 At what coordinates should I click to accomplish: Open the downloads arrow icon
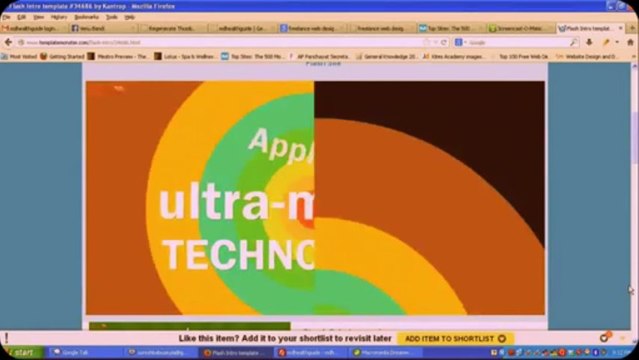tap(589, 42)
